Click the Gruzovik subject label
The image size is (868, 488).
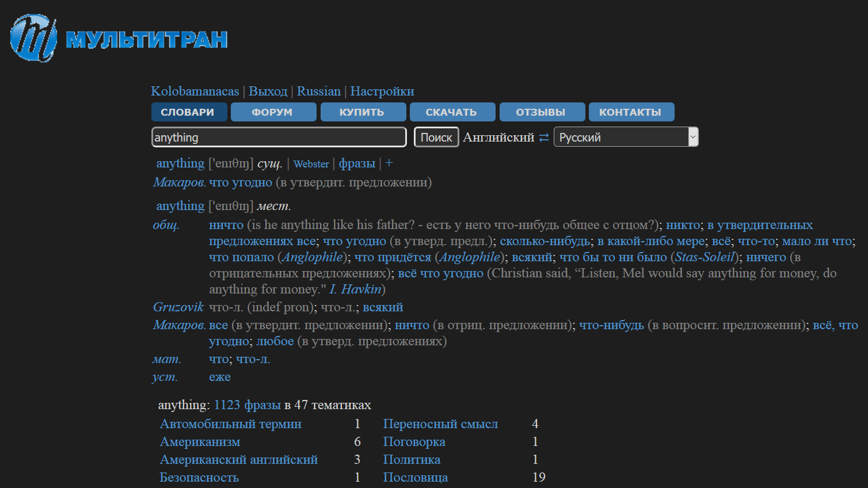(x=178, y=307)
